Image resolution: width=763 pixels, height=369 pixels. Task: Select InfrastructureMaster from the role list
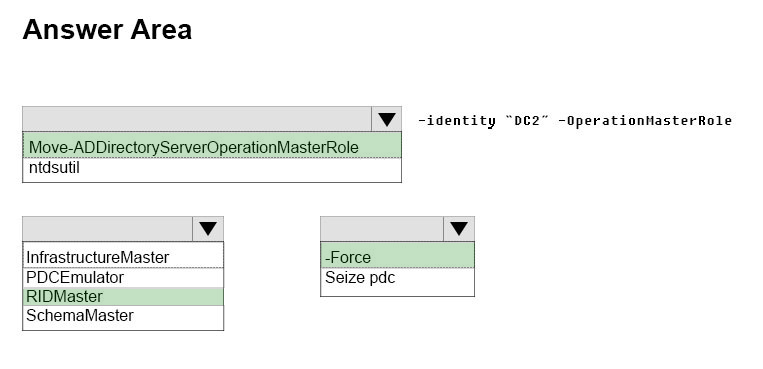click(123, 257)
